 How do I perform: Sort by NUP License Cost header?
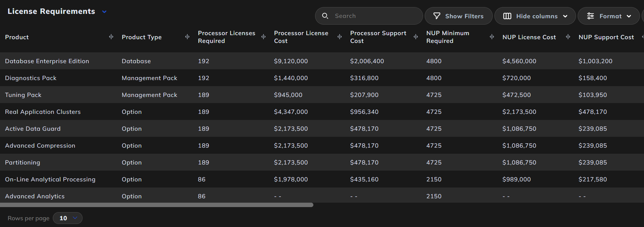pos(529,37)
